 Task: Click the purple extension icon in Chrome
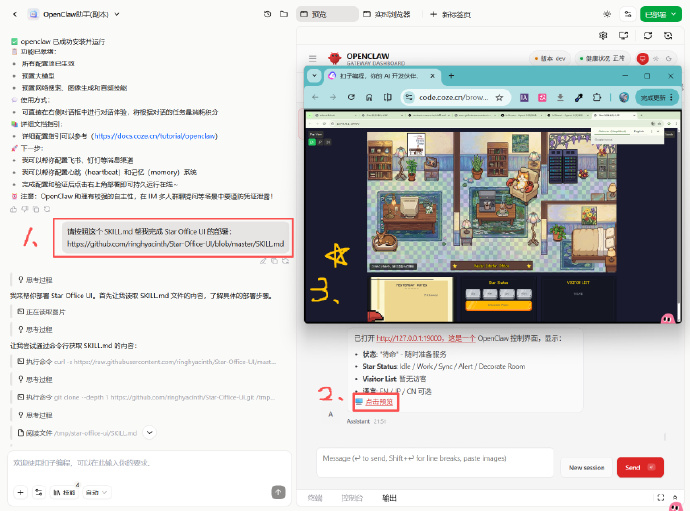click(x=524, y=97)
